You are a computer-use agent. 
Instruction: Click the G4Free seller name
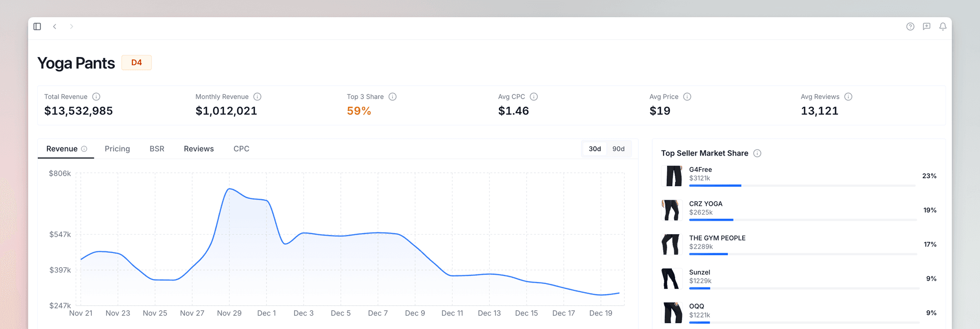(701, 170)
